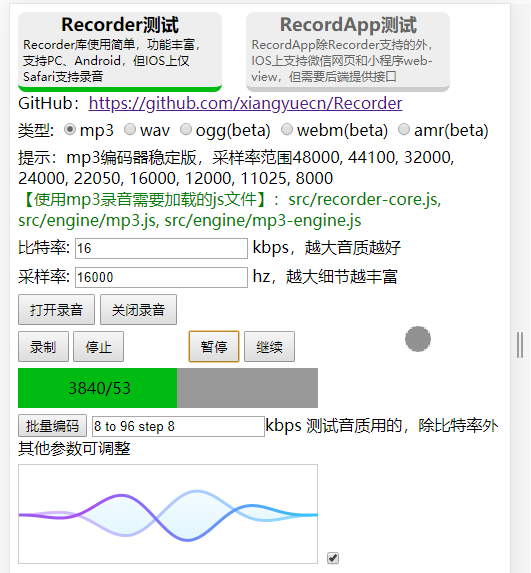Focus the 比特率 input field showing 16

(x=162, y=248)
